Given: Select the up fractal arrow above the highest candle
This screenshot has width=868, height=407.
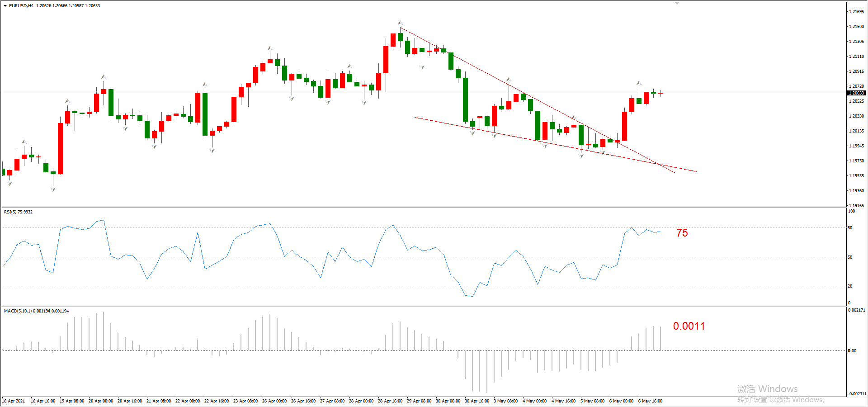Looking at the screenshot, I should coord(400,23).
